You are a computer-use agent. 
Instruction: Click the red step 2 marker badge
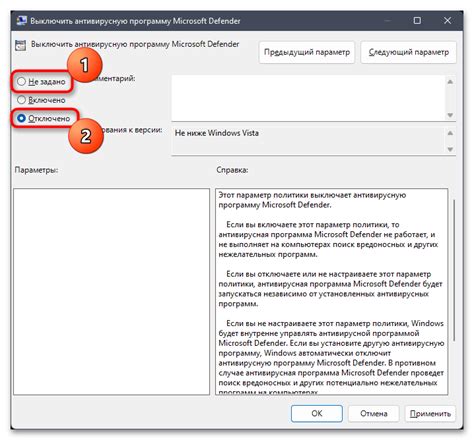pyautogui.click(x=86, y=136)
